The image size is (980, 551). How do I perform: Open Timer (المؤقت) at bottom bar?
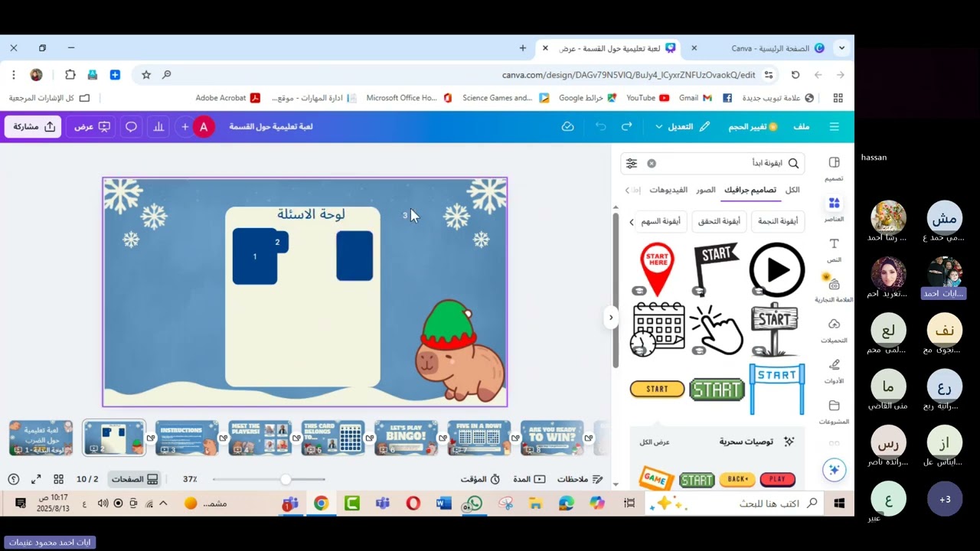click(480, 479)
